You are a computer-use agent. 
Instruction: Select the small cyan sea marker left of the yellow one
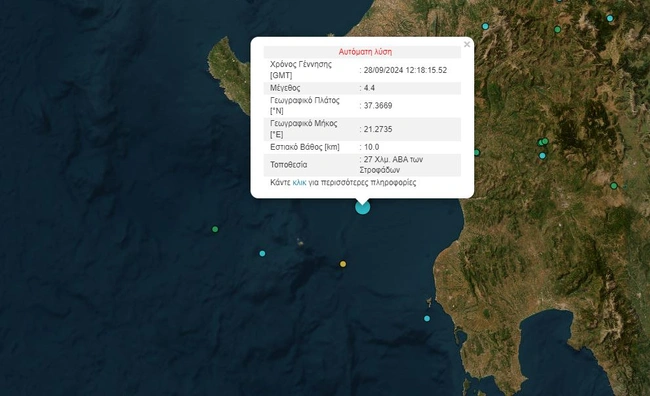pyautogui.click(x=262, y=253)
